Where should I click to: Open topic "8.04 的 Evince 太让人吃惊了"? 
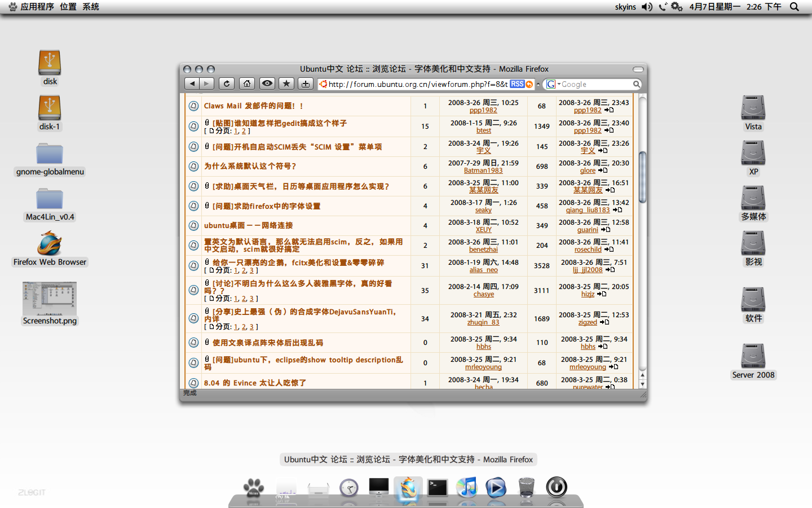[x=255, y=383]
